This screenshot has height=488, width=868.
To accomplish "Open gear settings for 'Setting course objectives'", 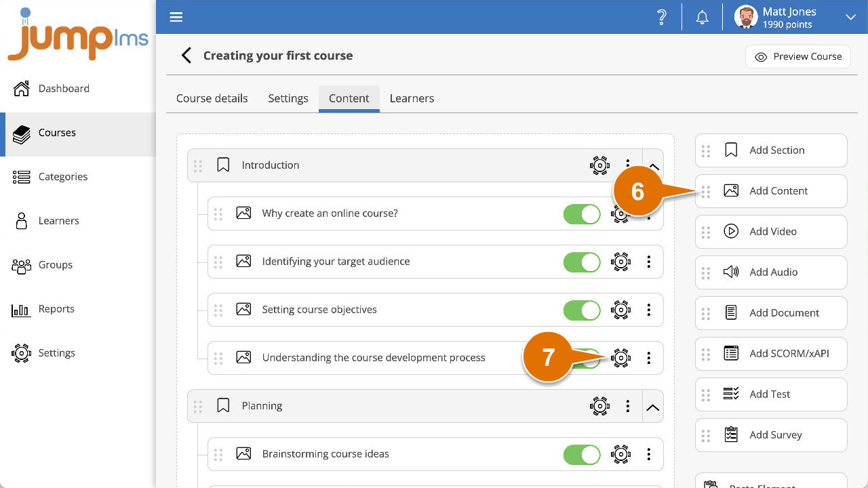I will [620, 310].
